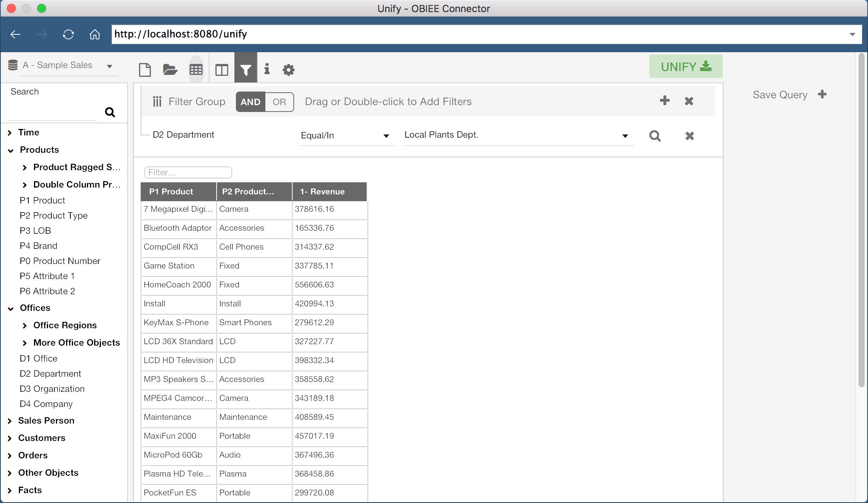This screenshot has height=503, width=868.
Task: Collapse the Products tree node
Action: (x=11, y=150)
